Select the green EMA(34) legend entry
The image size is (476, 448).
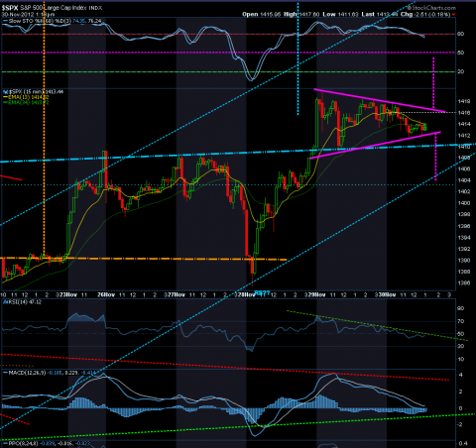click(26, 102)
